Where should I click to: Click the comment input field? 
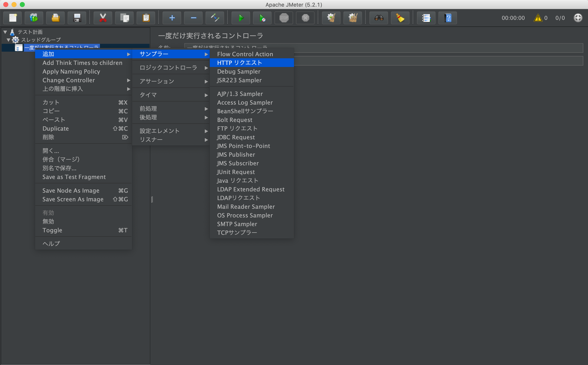click(438, 61)
